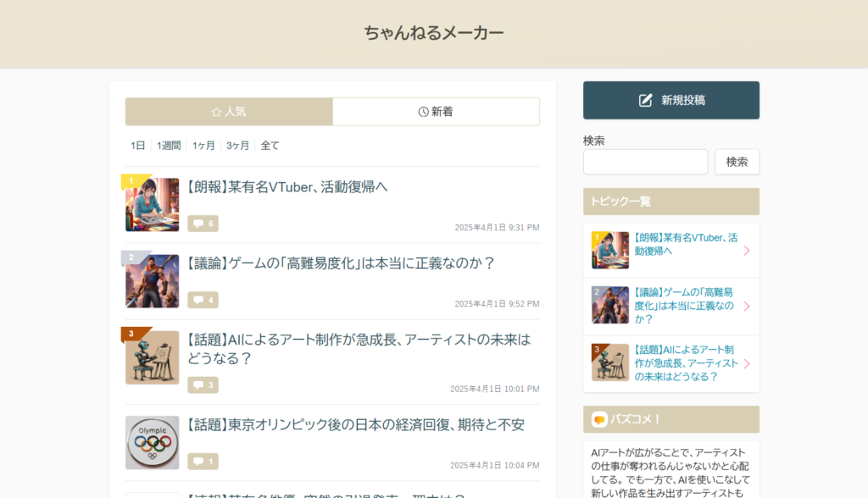Image resolution: width=868 pixels, height=498 pixels.
Task: Open the AIによるアート制作 topic post
Action: coord(359,349)
